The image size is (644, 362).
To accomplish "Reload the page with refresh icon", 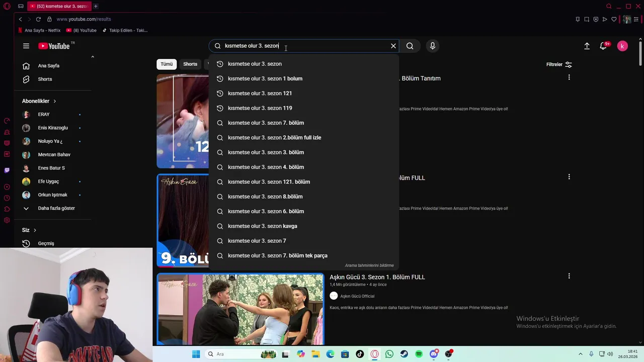I will (x=38, y=19).
